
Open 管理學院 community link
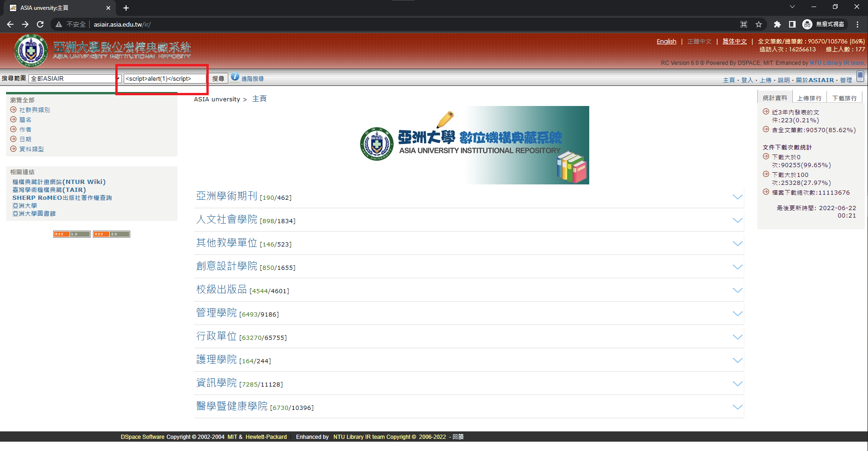tap(217, 313)
